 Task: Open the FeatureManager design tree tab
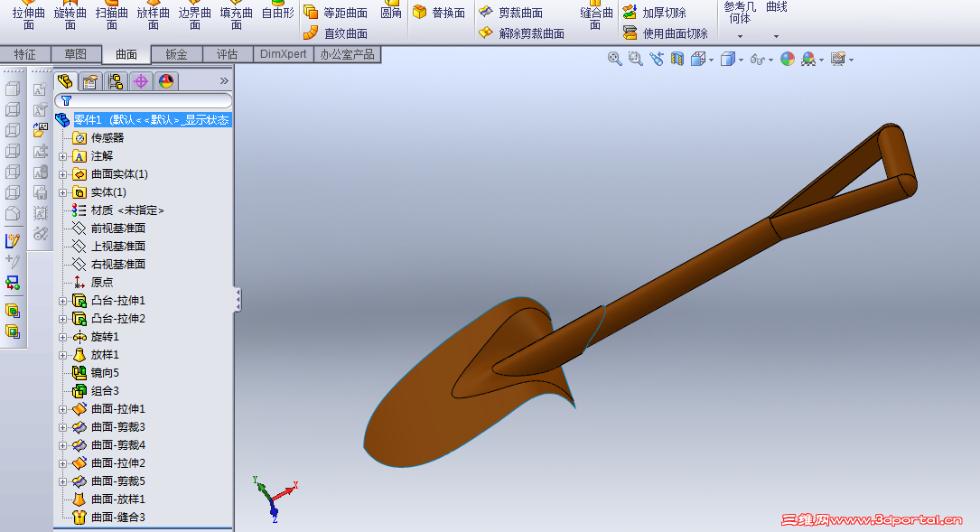(x=66, y=81)
